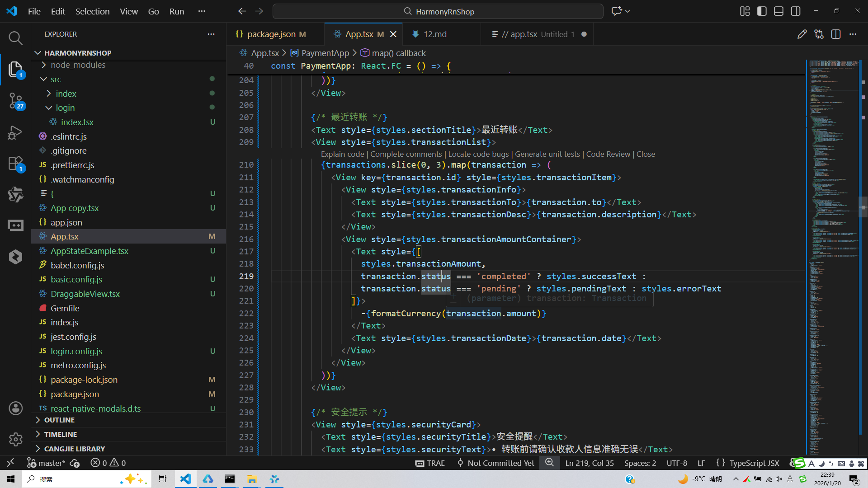Image resolution: width=868 pixels, height=488 pixels.
Task: Click the minimap scrollbar slider
Action: tap(863, 207)
